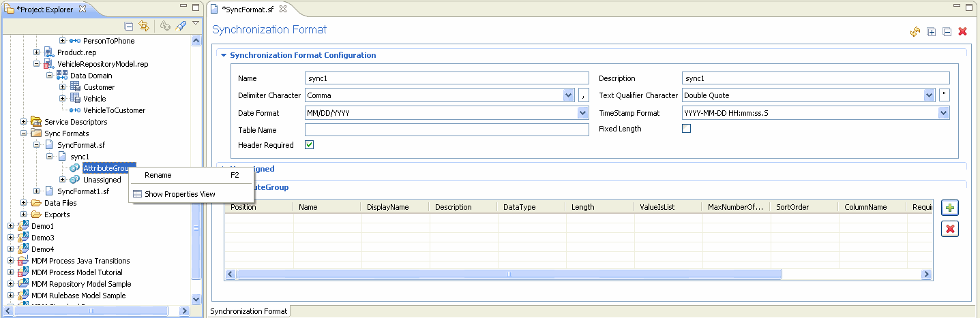Click PersonToPhone relationship icon
The width and height of the screenshot is (980, 318).
pos(75,41)
